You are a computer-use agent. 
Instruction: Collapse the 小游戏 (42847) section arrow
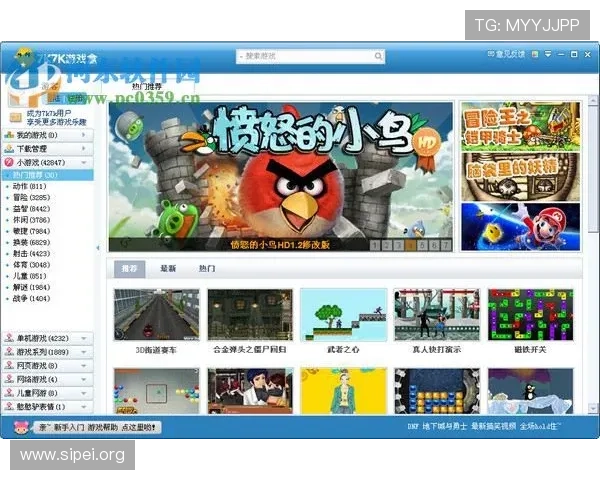click(x=83, y=163)
